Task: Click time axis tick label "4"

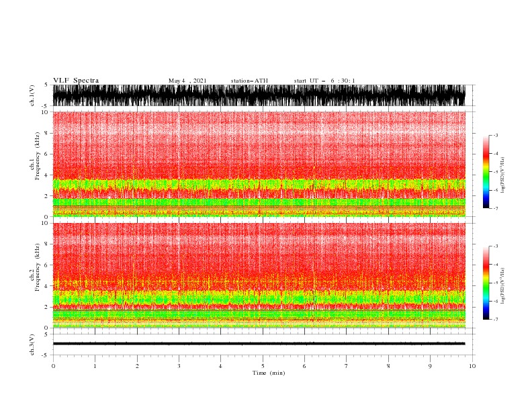Action: [221, 366]
